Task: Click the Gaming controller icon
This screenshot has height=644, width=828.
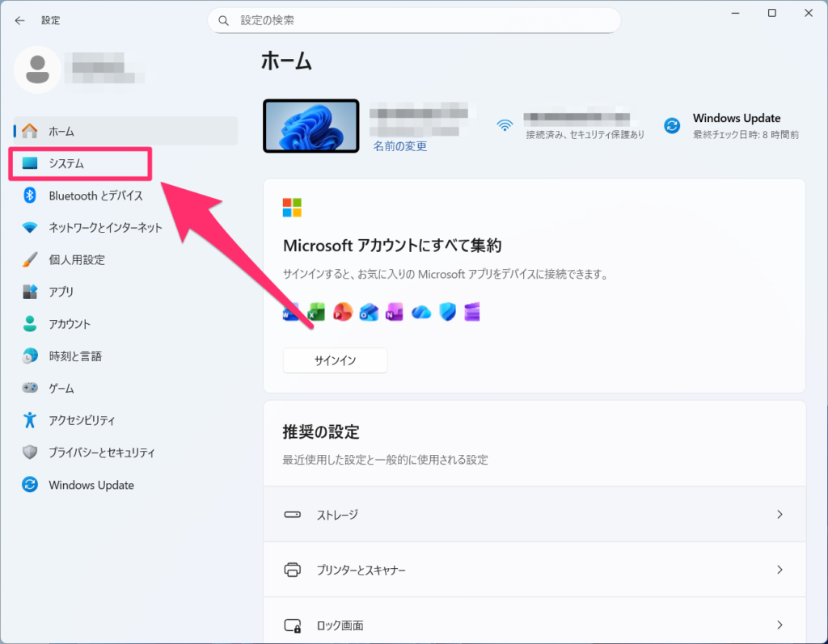Action: pyautogui.click(x=30, y=389)
